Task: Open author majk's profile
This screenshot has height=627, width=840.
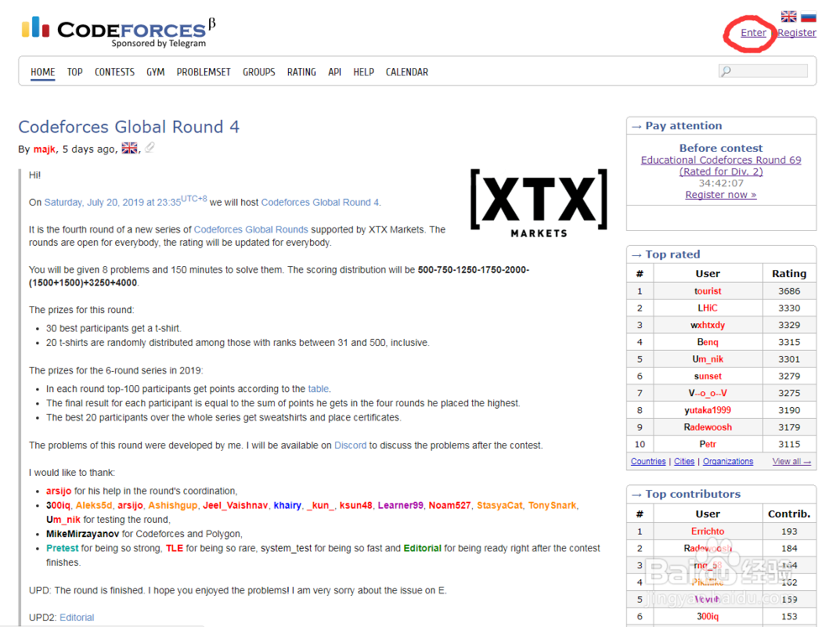Action: click(45, 149)
